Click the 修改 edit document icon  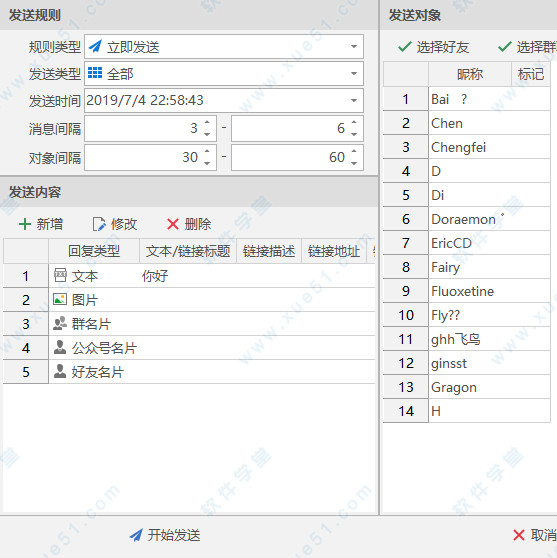[x=99, y=224]
